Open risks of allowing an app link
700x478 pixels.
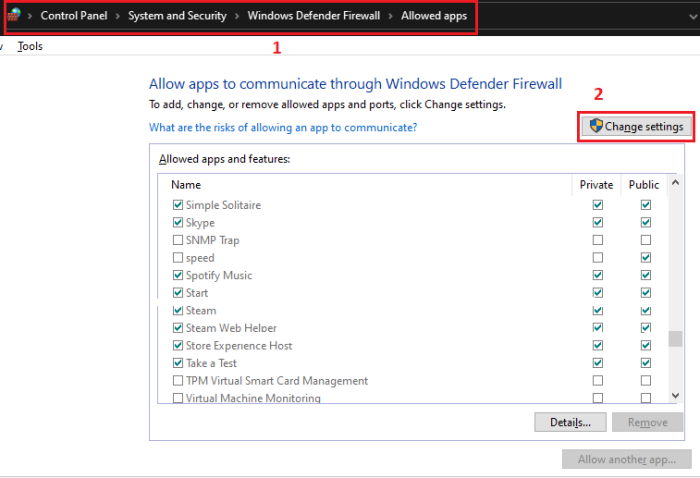tap(283, 127)
